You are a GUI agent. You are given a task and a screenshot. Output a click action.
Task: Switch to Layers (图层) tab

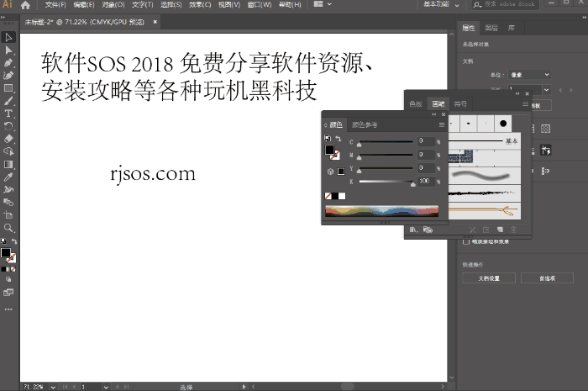click(491, 28)
